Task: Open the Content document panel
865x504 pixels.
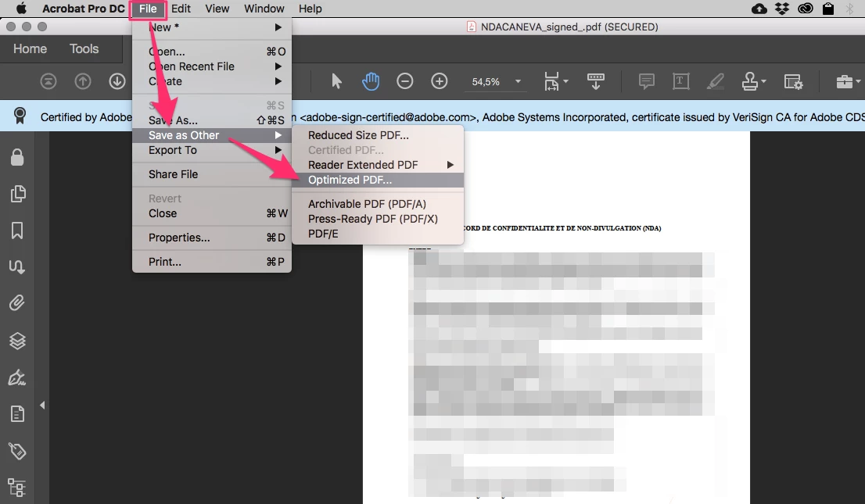Action: (x=17, y=413)
